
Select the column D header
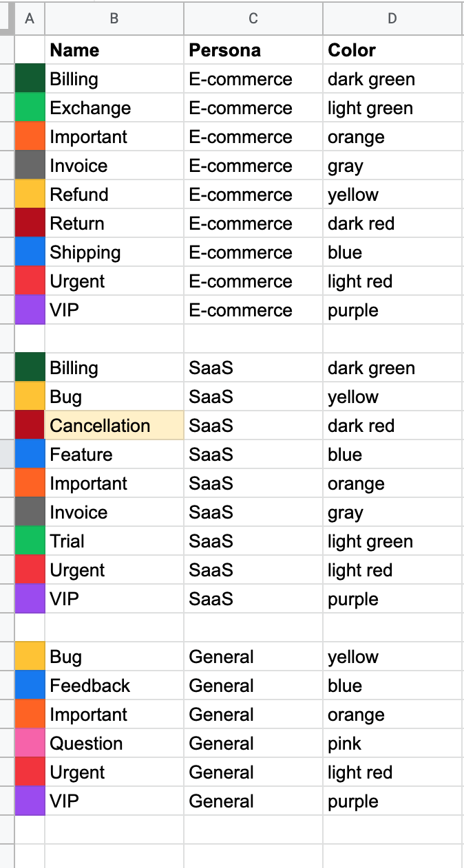(392, 19)
